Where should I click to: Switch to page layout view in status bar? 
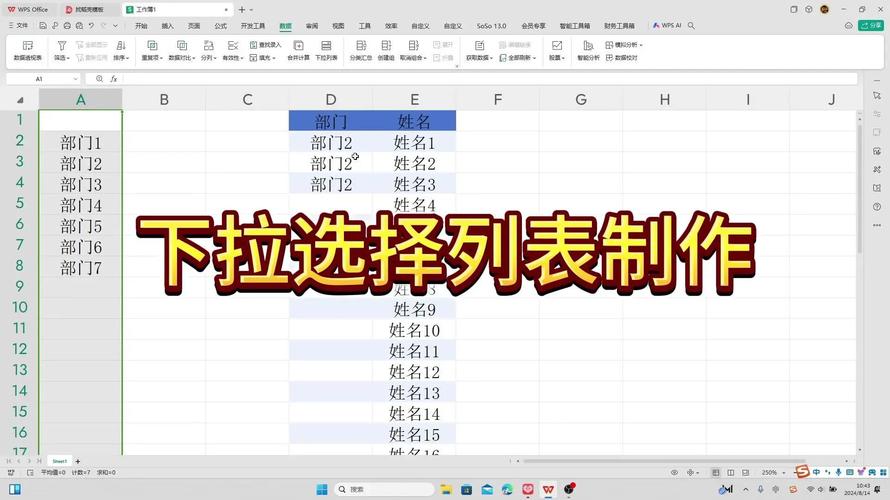(x=731, y=472)
